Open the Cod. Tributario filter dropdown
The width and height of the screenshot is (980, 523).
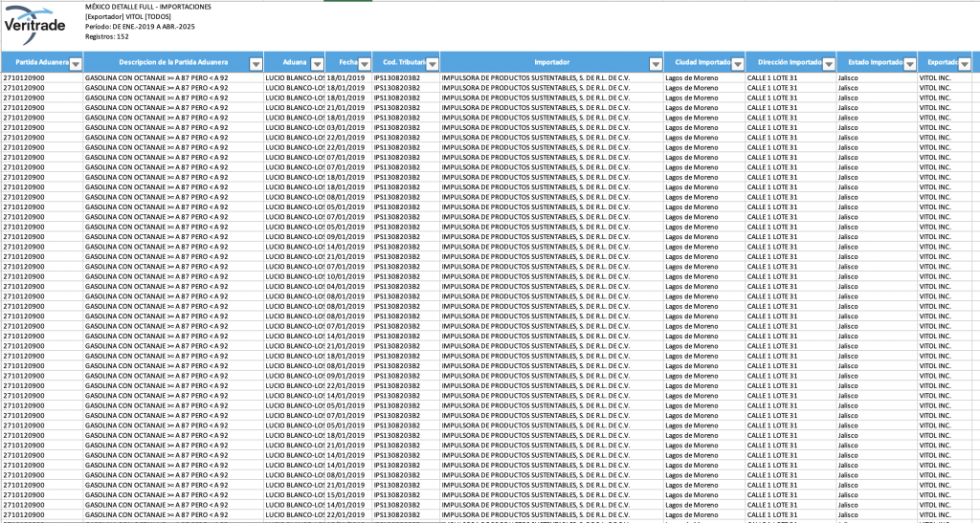pyautogui.click(x=432, y=64)
